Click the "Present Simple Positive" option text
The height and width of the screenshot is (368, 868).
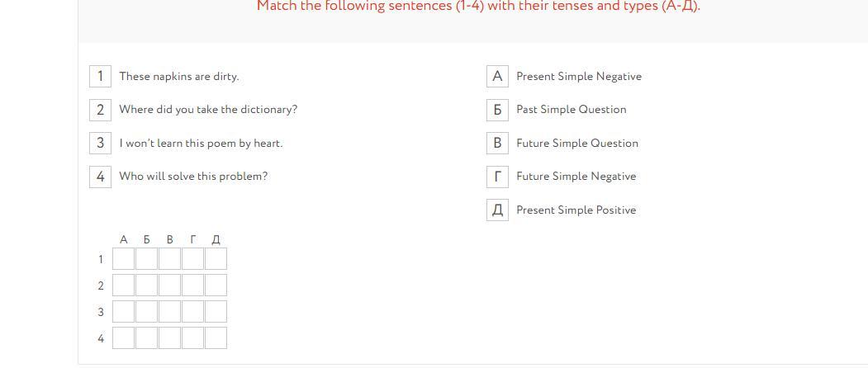pyautogui.click(x=576, y=210)
